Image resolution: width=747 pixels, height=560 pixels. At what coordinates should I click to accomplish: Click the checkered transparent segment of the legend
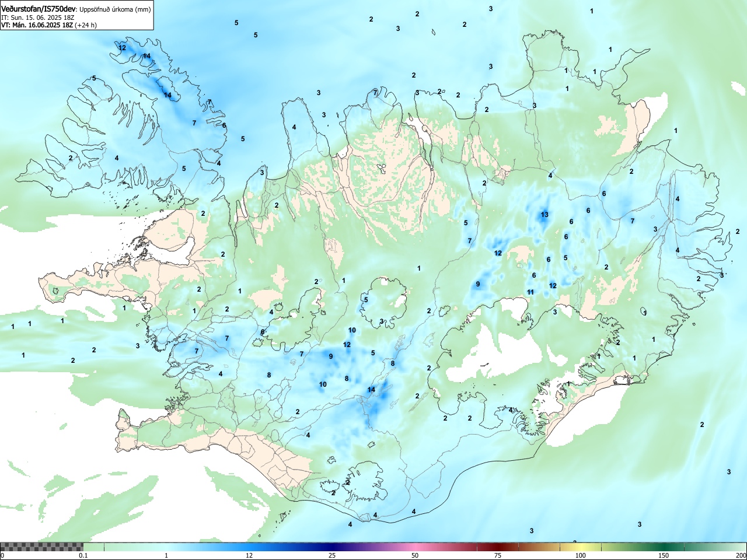click(x=41, y=547)
